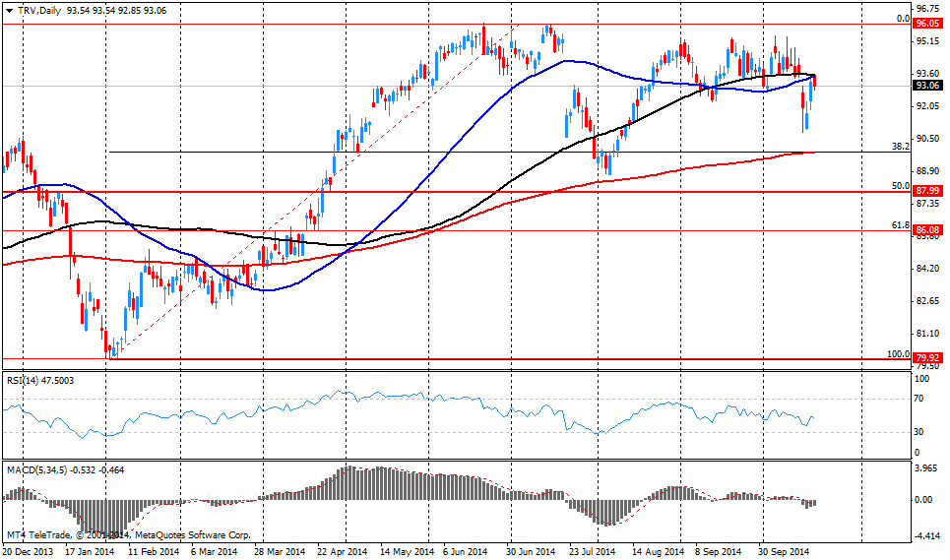Click the 90.50 price axis value
This screenshot has width=950, height=560.
point(927,139)
